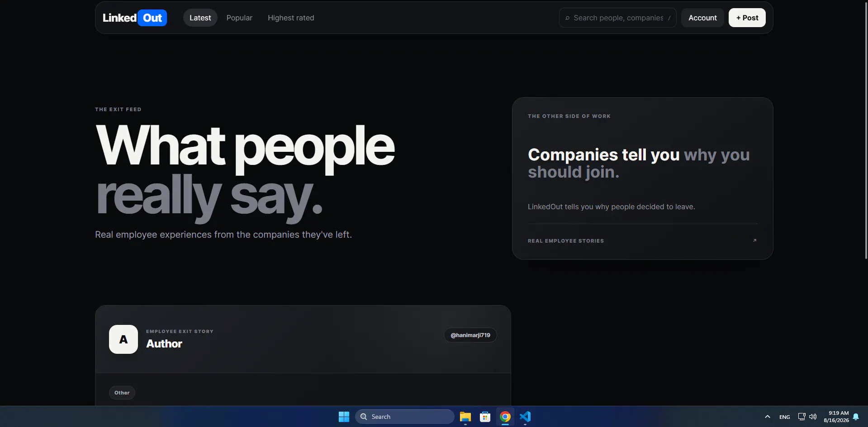Switch to the Highest rated tab
This screenshot has width=868, height=427.
point(291,18)
